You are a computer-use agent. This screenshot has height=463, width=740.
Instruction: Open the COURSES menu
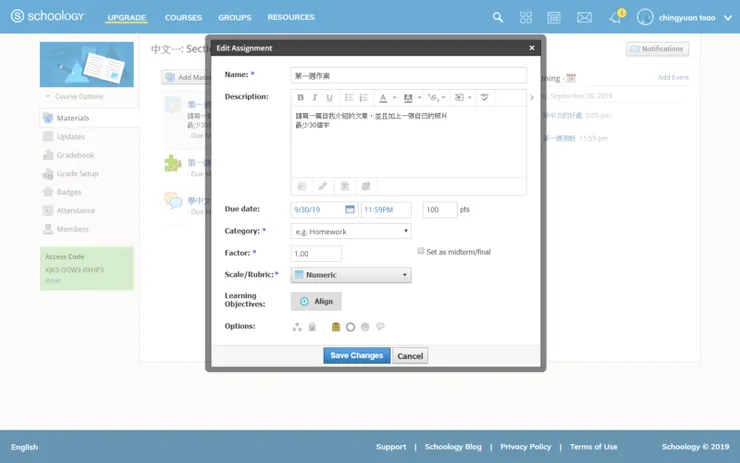point(183,17)
